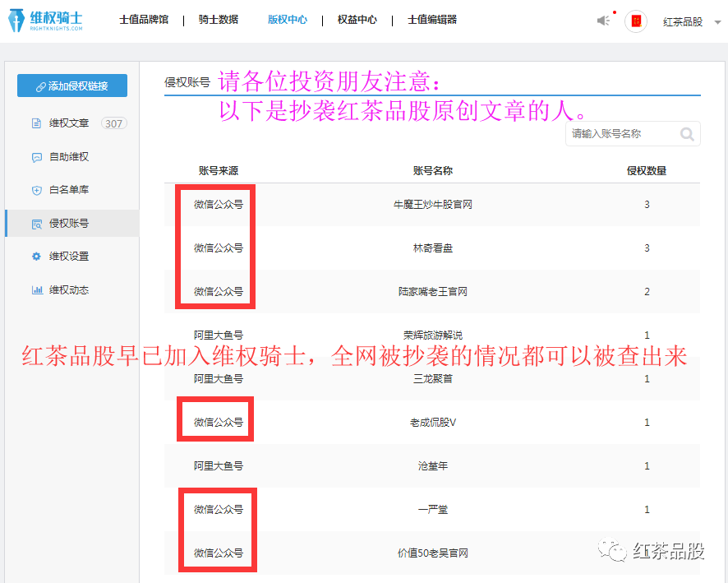Image resolution: width=728 pixels, height=583 pixels.
Task: Click the 侵权账号 page heading
Action: pyautogui.click(x=187, y=82)
